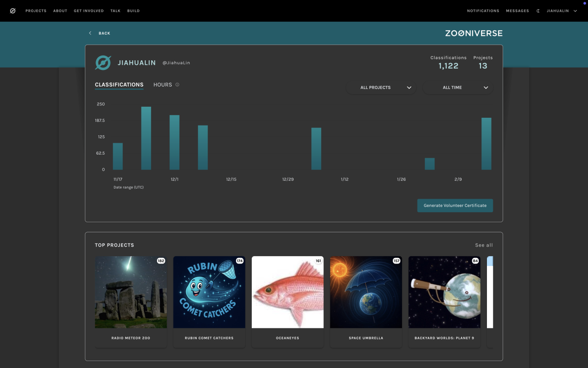Open the Space Umbrella project card
The width and height of the screenshot is (588, 368).
(x=366, y=302)
